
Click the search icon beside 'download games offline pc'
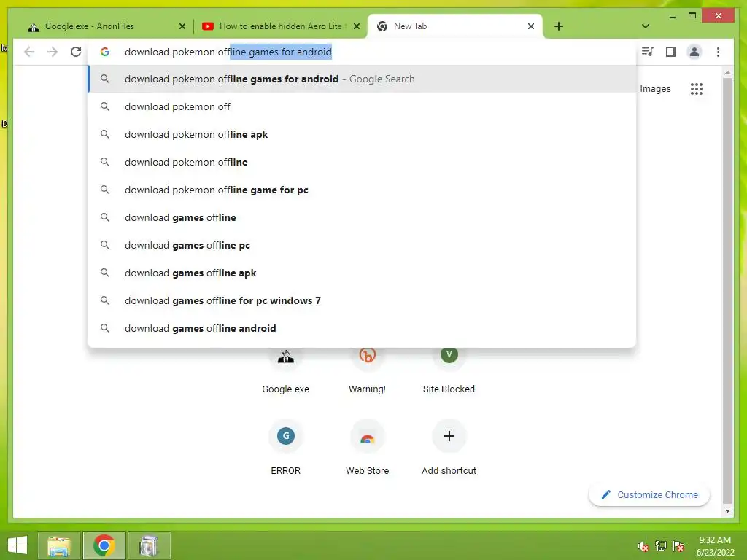[105, 245]
